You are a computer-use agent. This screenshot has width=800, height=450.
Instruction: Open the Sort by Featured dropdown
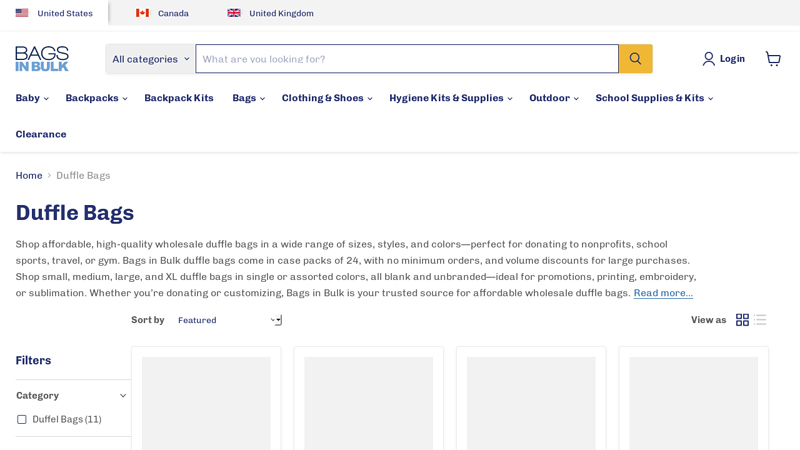click(228, 320)
